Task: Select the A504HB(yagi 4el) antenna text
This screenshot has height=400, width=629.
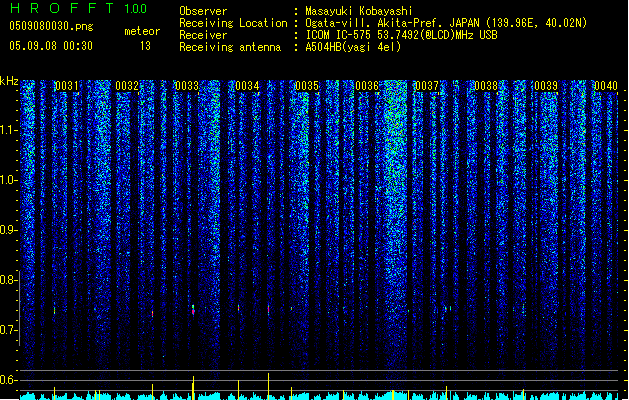Action: (353, 47)
